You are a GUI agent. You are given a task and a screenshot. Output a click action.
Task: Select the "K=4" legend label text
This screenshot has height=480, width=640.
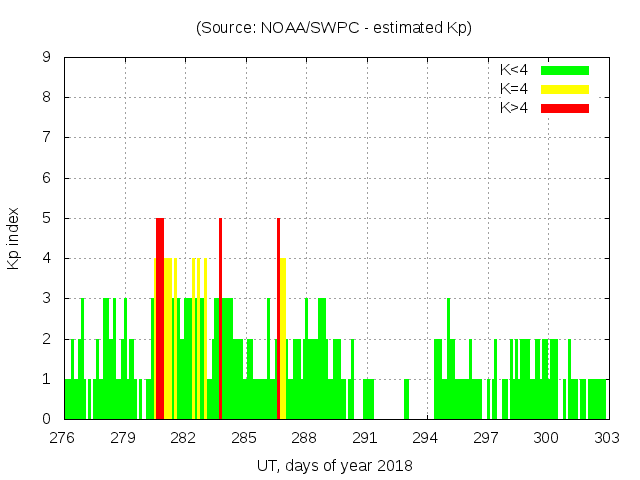(514, 89)
